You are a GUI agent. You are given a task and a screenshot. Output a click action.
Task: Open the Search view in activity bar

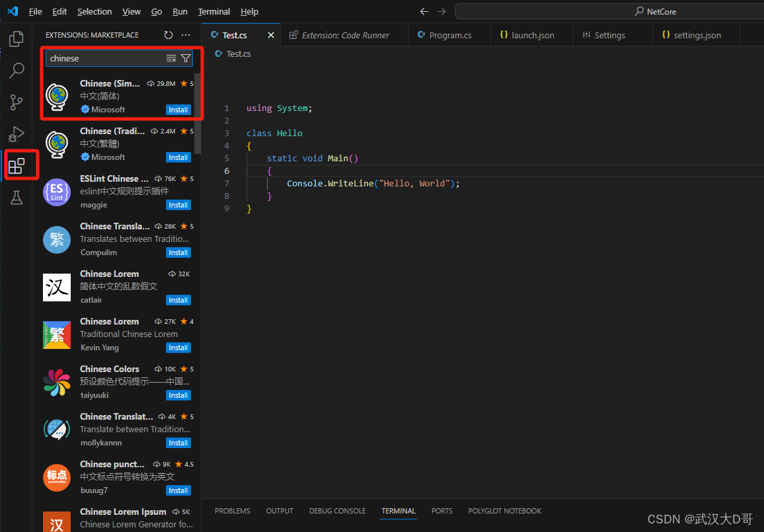pos(17,71)
